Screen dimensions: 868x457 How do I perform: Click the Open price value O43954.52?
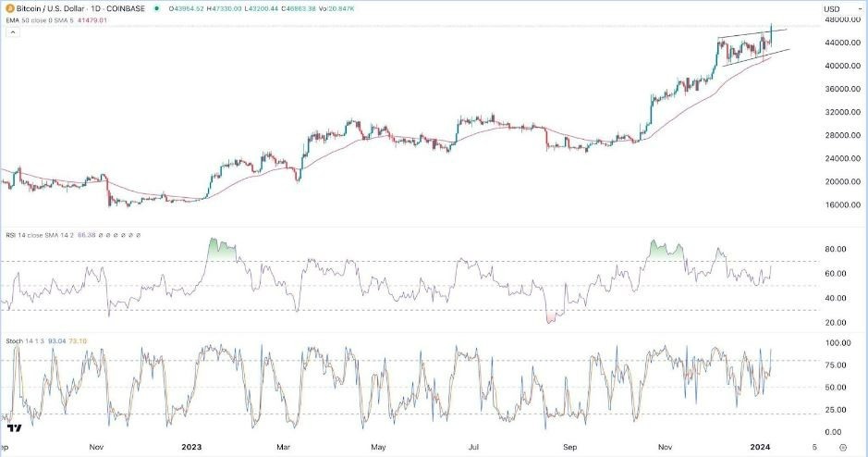(187, 9)
